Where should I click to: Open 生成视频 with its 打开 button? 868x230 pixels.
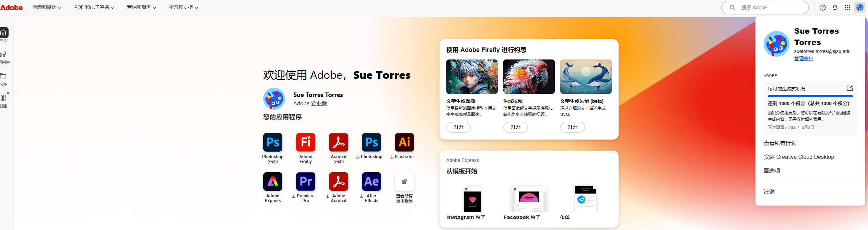coord(516,127)
